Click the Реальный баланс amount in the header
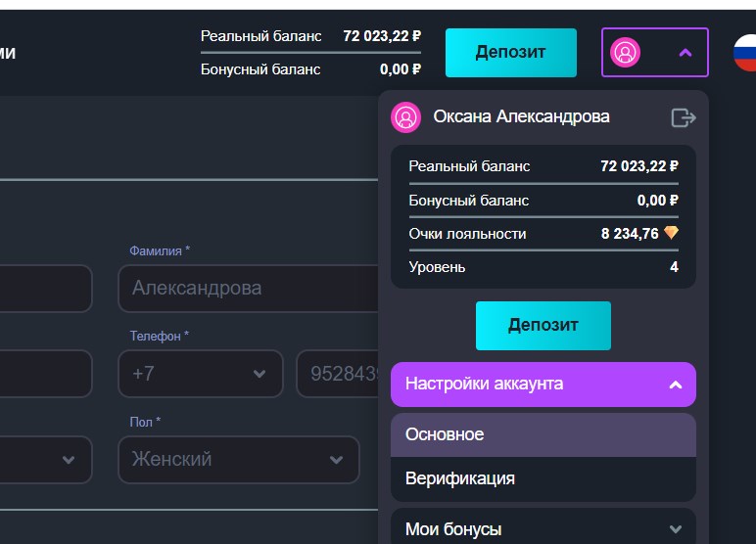 (x=382, y=36)
